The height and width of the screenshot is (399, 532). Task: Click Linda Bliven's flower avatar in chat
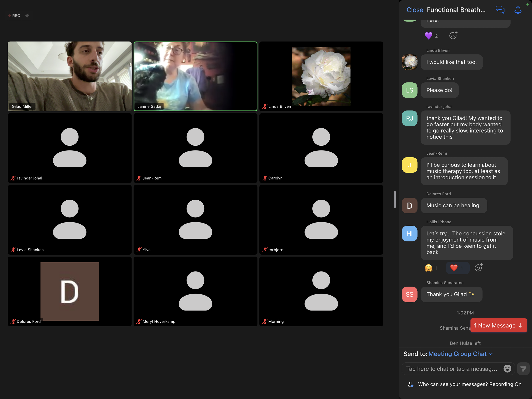pyautogui.click(x=409, y=62)
